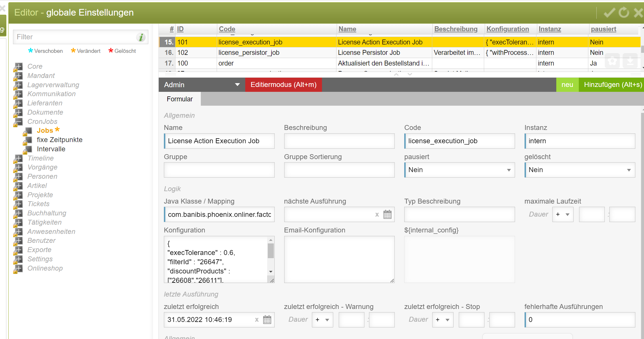Click the Email-Konfiguration text area
Image resolution: width=644 pixels, height=339 pixels.
point(339,259)
